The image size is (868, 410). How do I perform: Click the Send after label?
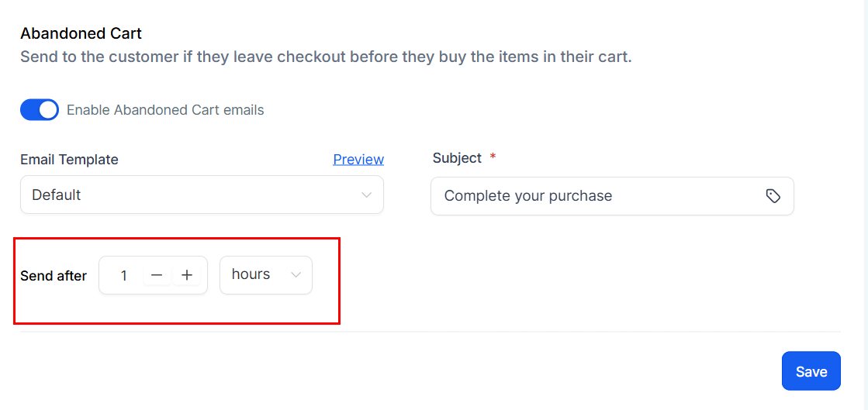coord(54,276)
